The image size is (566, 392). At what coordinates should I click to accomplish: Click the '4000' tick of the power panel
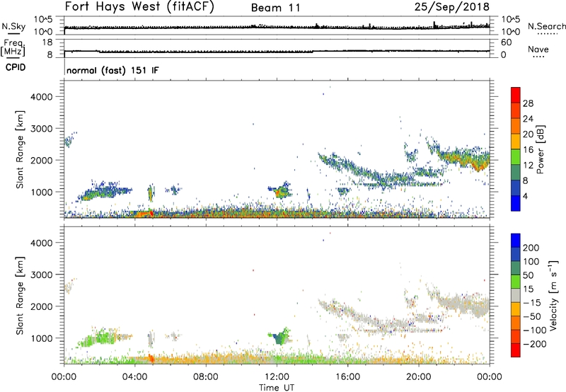42,97
